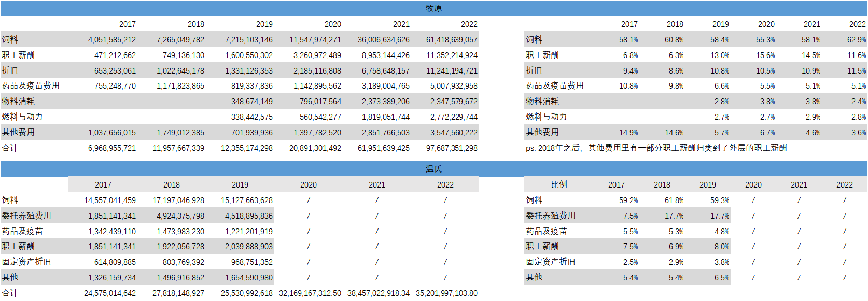The height and width of the screenshot is (301, 868).
Task: Click the 4.8% ratio cell
Action: (x=722, y=232)
